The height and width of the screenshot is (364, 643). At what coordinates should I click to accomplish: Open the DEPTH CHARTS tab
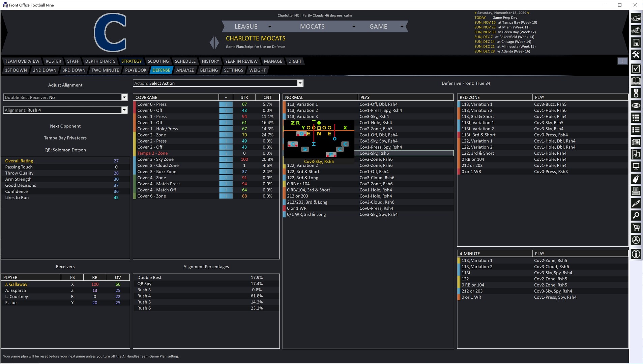pos(100,61)
